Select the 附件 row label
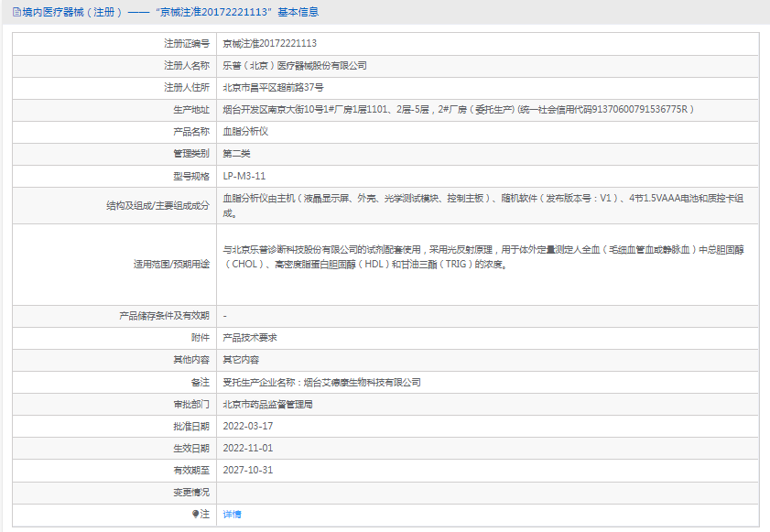This screenshot has height=532, width=770. click(x=201, y=338)
